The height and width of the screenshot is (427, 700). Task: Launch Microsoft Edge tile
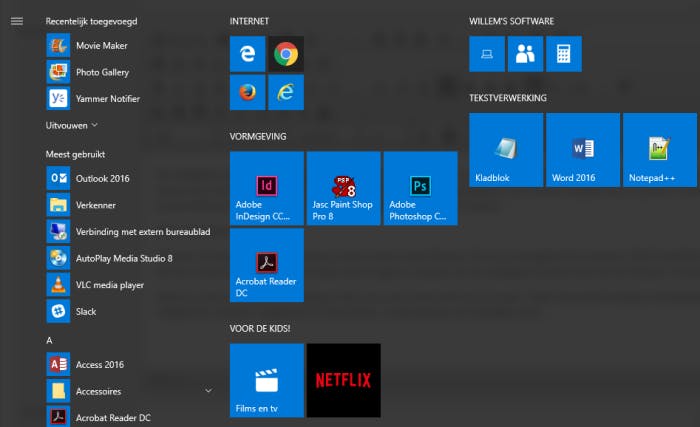point(247,54)
